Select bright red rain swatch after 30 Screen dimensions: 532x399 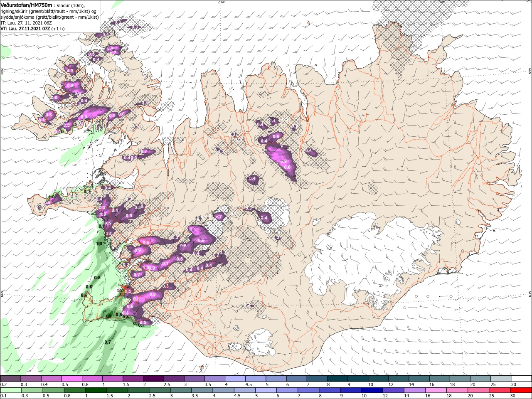521,390
